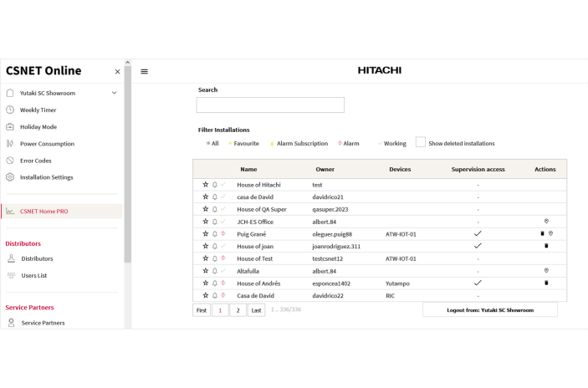Screen dimensions: 588x388
Task: Click Logout from Yutaki SC Showroom button
Action: [489, 309]
